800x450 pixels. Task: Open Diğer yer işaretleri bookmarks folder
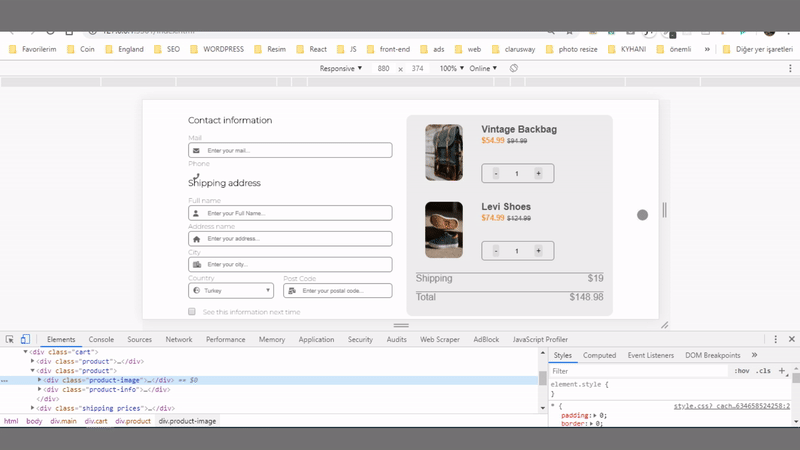758,49
